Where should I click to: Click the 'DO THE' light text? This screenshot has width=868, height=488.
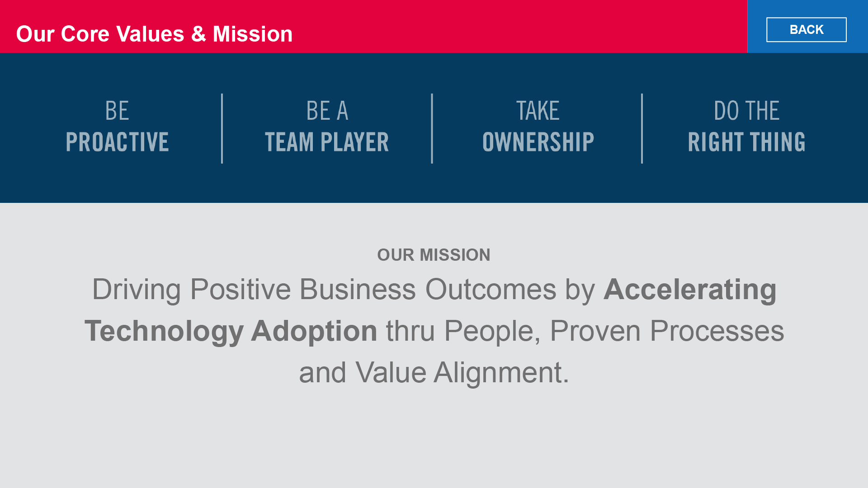pyautogui.click(x=746, y=111)
